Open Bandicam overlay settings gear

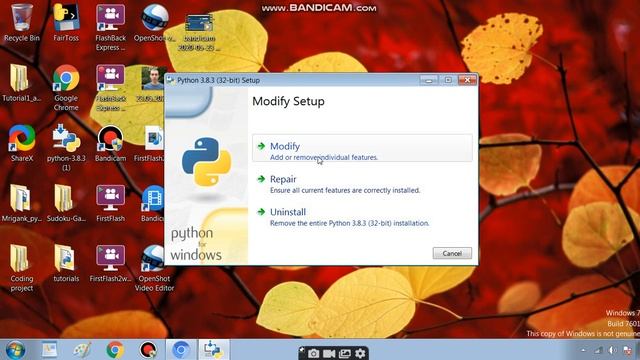pyautogui.click(x=360, y=353)
